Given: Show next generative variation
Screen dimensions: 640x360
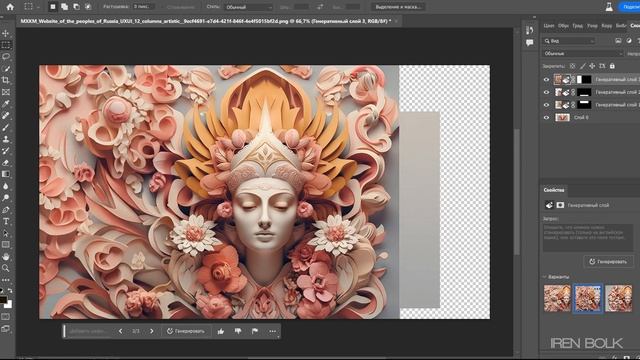Looking at the screenshot, I should pyautogui.click(x=152, y=331).
